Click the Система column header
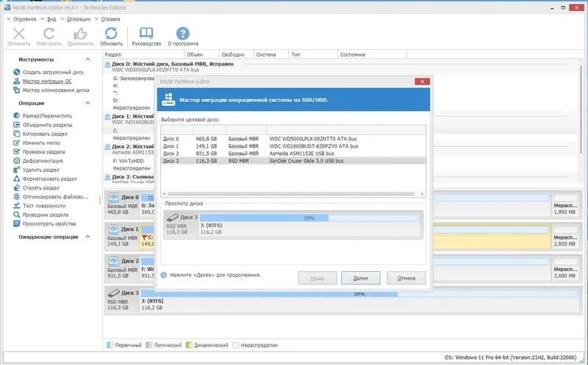 [271, 54]
